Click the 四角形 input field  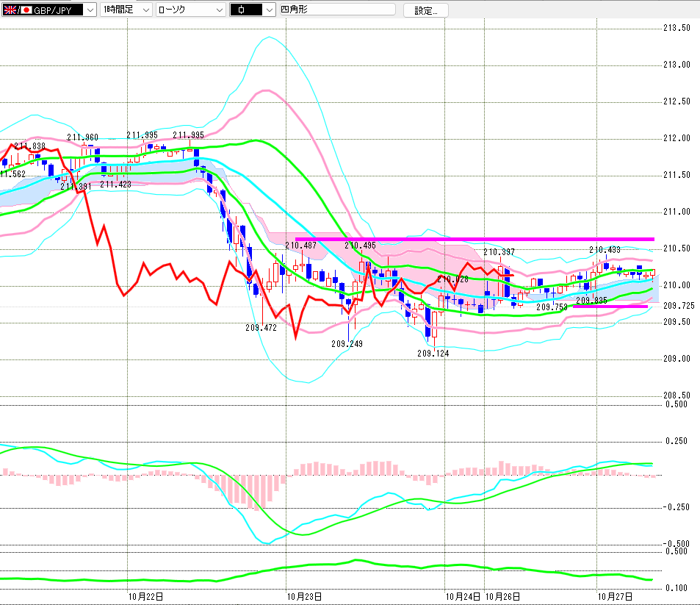[337, 10]
